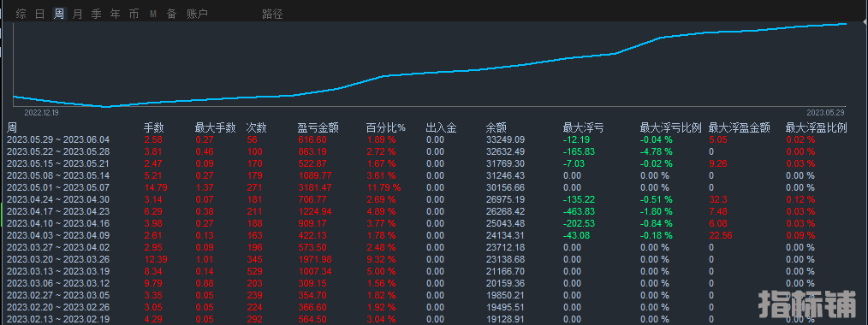The height and width of the screenshot is (325, 868).
Task: Open the 币 currency tab
Action: [134, 14]
